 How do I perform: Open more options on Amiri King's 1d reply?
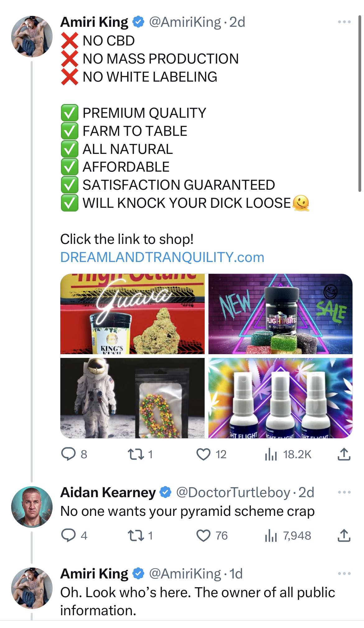pyautogui.click(x=344, y=573)
